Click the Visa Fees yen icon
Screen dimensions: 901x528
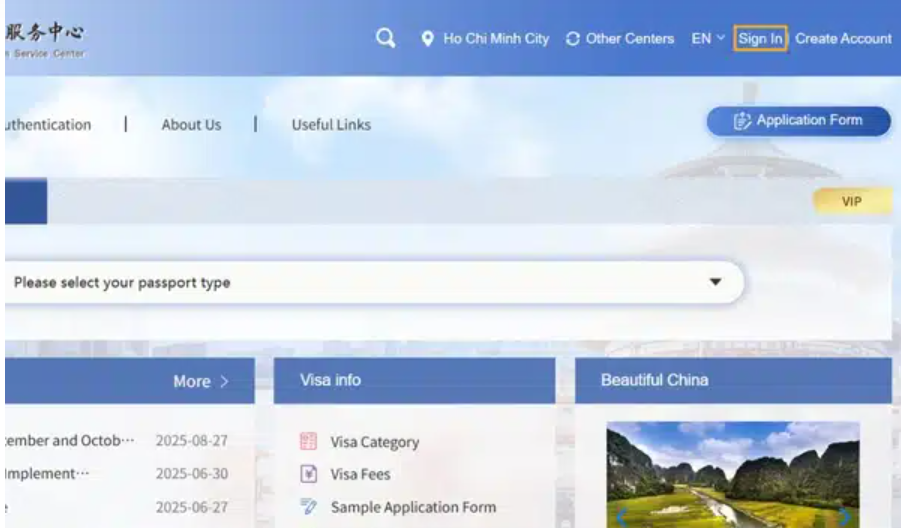pos(309,474)
